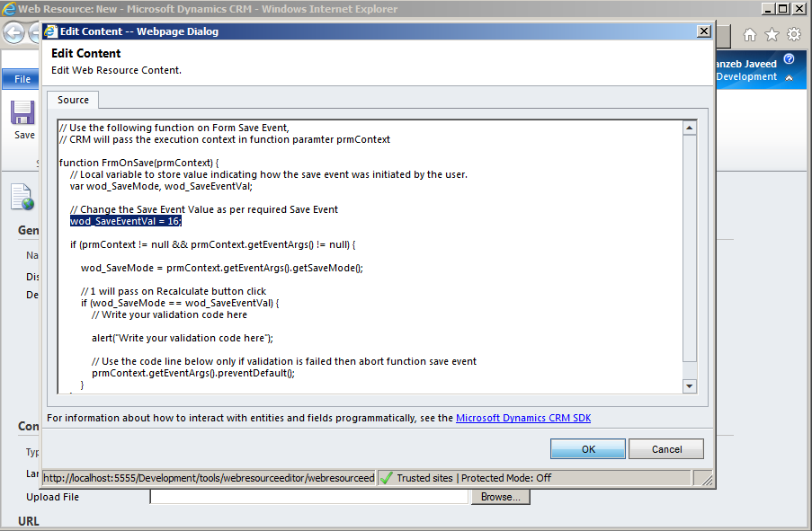Screen dimensions: 812x531
Task: Click the comment // Write your validation code here
Action: [x=169, y=314]
